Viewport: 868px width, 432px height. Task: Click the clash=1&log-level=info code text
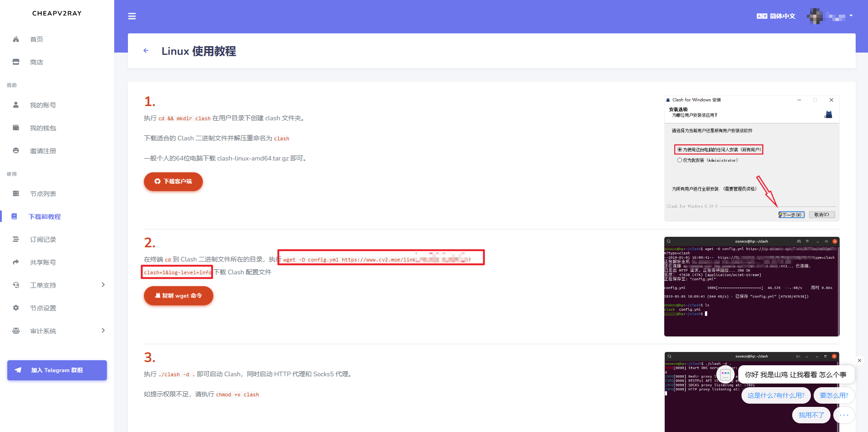click(178, 272)
